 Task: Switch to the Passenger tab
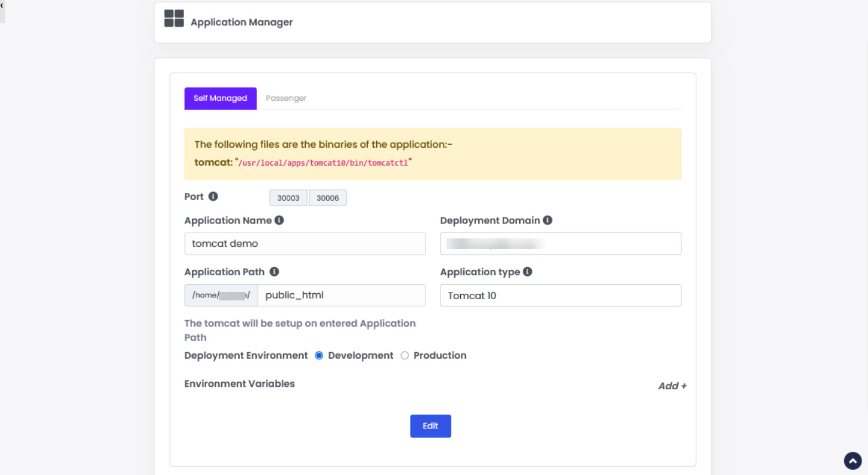click(286, 98)
